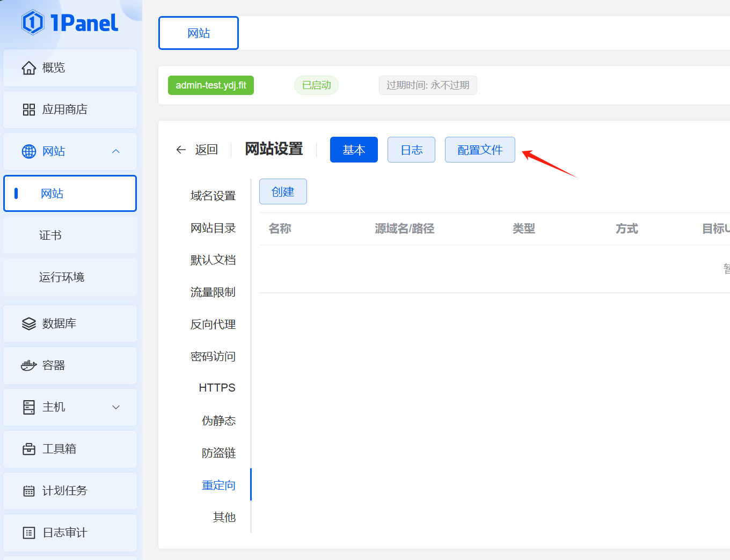This screenshot has height=560, width=730.
Task: Click the 类型 column header
Action: (524, 229)
